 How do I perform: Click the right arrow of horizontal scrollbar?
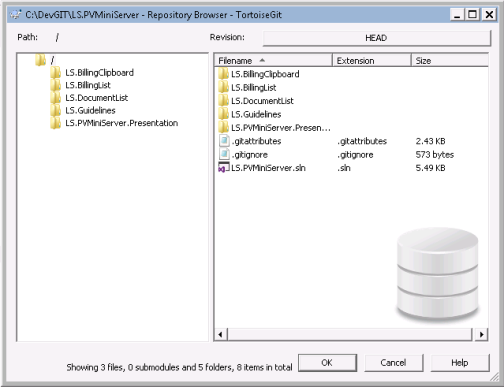pyautogui.click(x=481, y=334)
